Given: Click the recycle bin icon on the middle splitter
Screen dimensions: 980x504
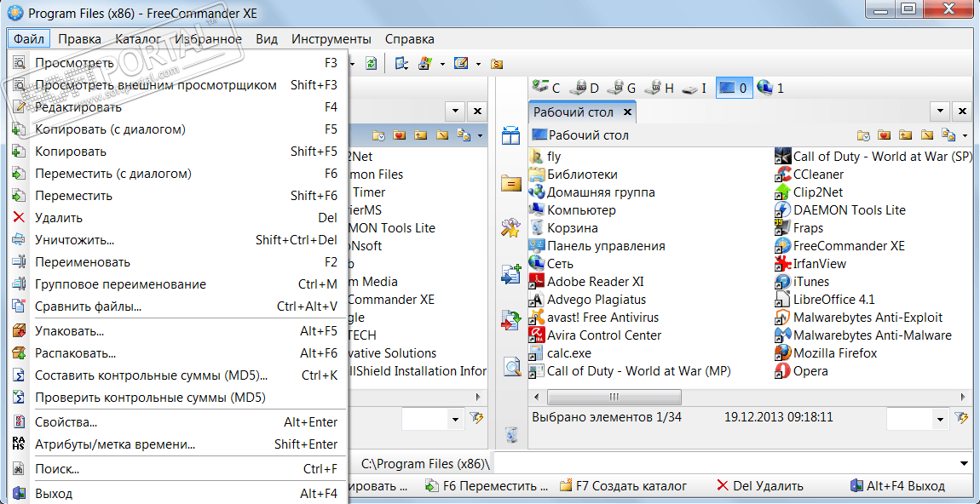Looking at the screenshot, I should [x=511, y=433].
